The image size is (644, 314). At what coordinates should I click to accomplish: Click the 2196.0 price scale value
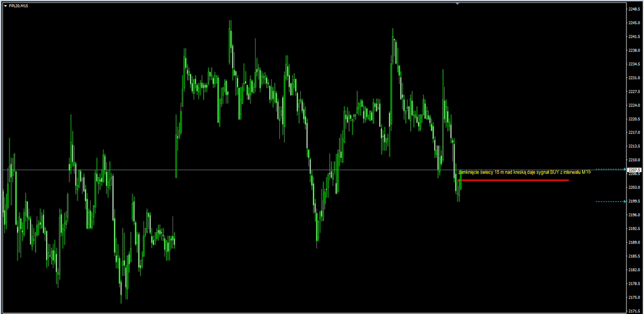click(634, 215)
